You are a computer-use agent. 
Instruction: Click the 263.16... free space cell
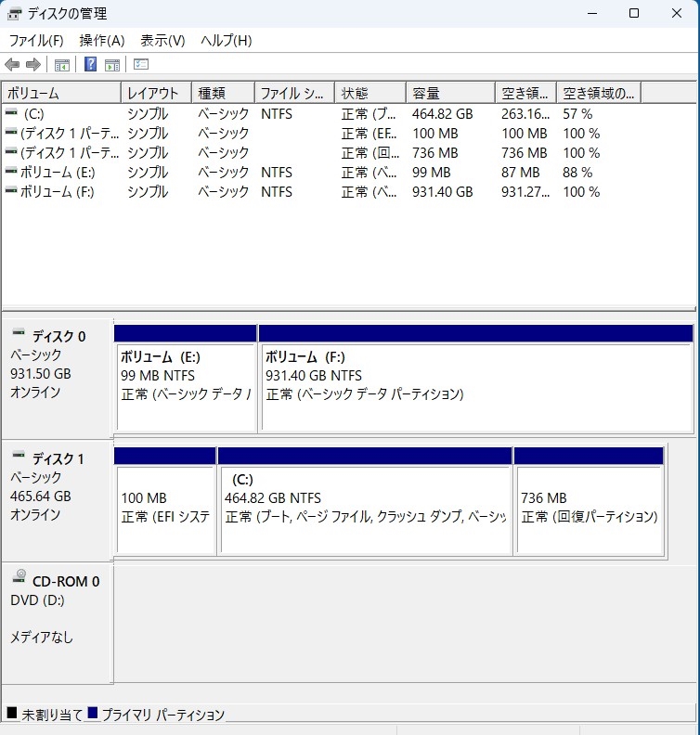tap(525, 114)
